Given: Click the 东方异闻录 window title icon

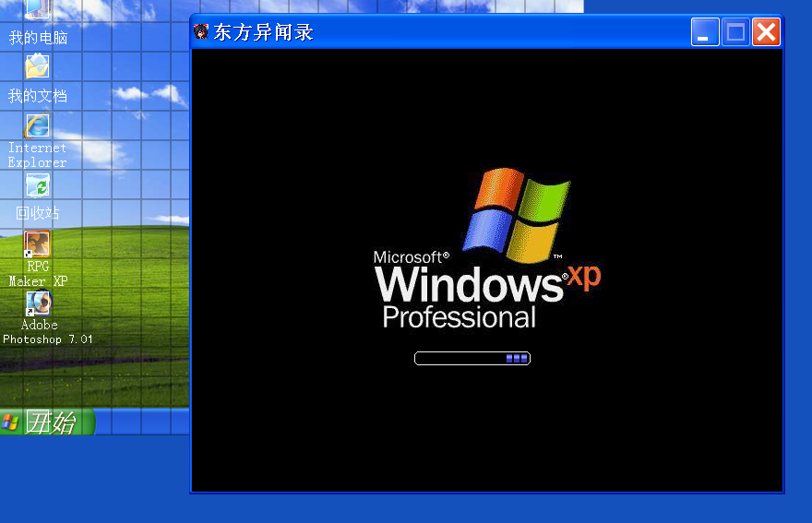Looking at the screenshot, I should coord(201,32).
